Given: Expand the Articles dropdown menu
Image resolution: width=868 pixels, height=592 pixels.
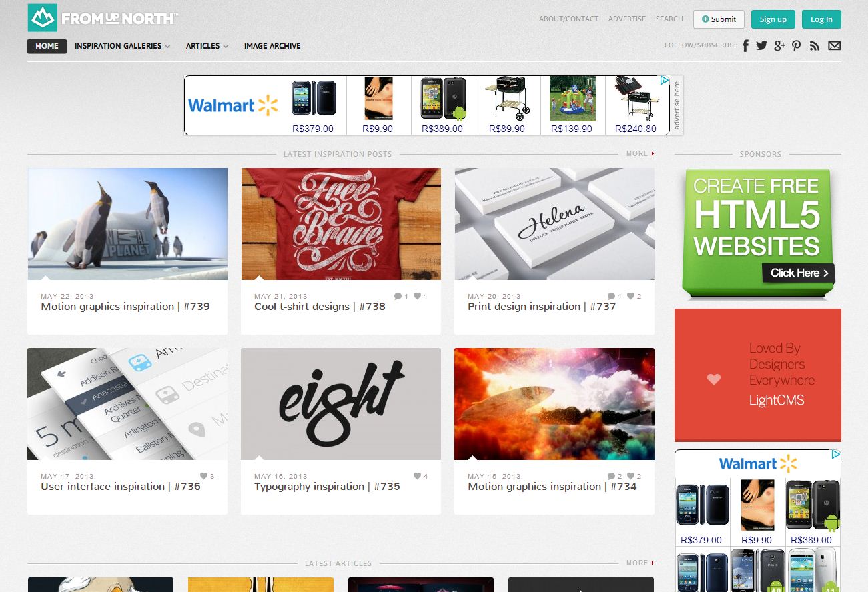Looking at the screenshot, I should (x=207, y=46).
